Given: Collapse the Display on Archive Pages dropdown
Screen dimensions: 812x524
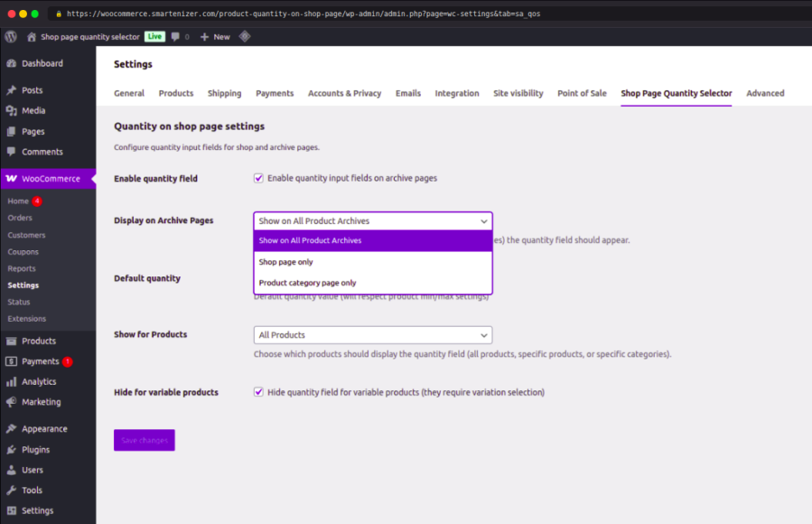Looking at the screenshot, I should click(373, 221).
